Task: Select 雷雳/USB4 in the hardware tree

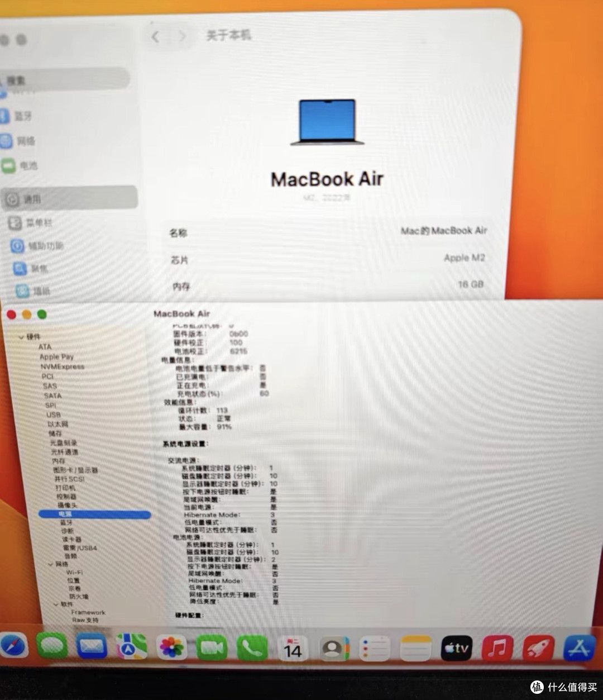Action: pyautogui.click(x=80, y=548)
